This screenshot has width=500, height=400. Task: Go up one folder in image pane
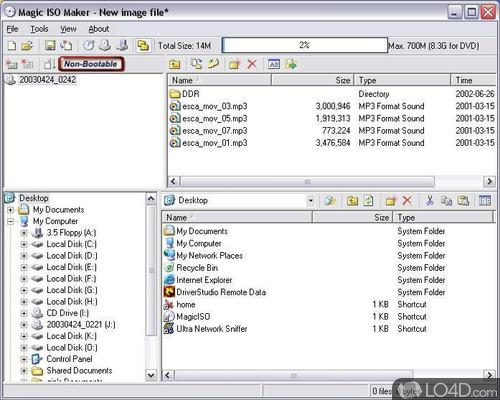tap(175, 64)
